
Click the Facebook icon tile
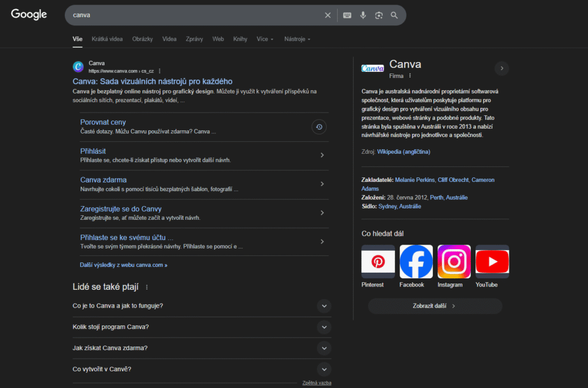(416, 262)
